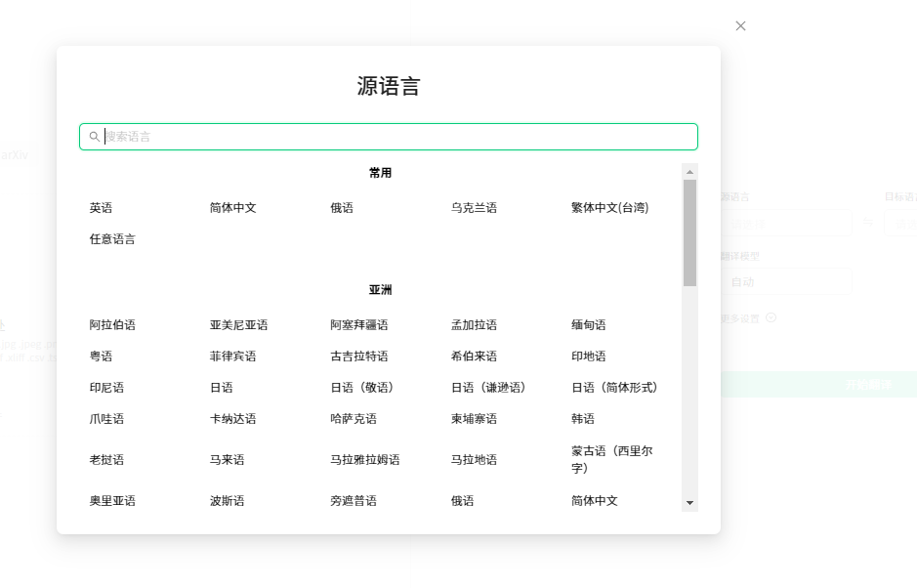Image resolution: width=917 pixels, height=588 pixels.
Task: Close the dialog with the X icon
Action: tap(740, 26)
